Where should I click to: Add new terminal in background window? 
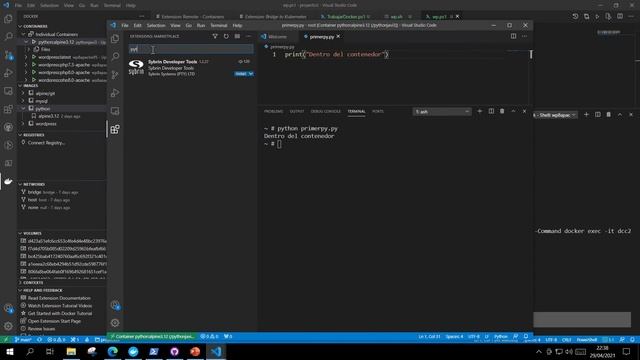point(587,115)
